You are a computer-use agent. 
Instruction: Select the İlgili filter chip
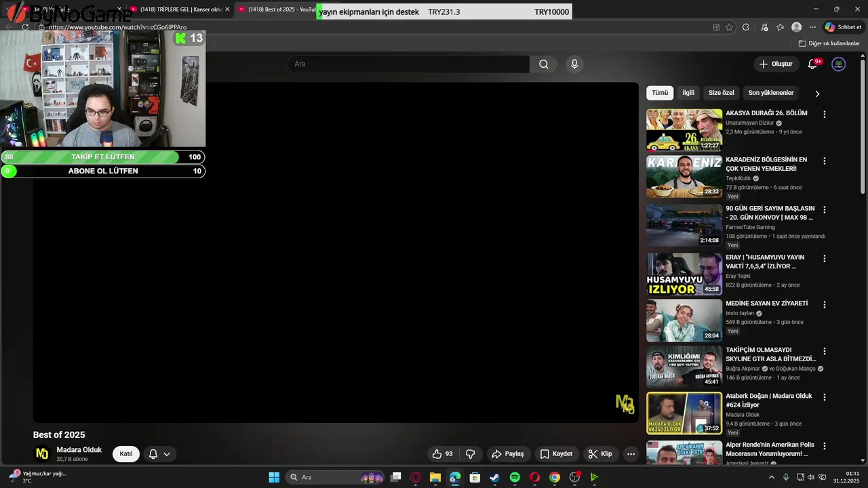click(688, 93)
